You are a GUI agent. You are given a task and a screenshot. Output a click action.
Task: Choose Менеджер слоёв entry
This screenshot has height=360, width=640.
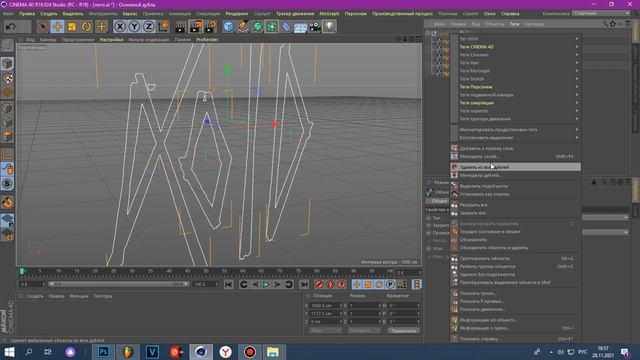coord(516,156)
